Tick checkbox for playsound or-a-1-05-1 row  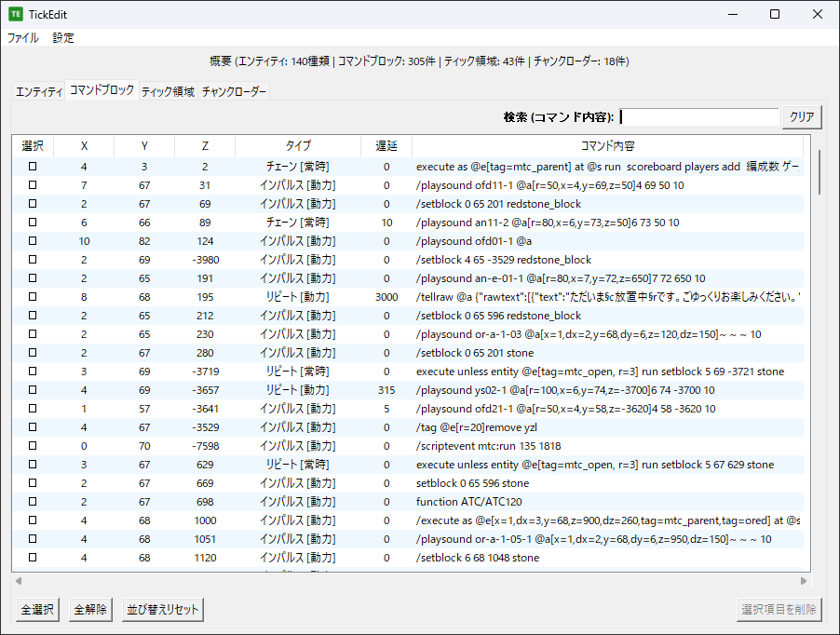33,538
